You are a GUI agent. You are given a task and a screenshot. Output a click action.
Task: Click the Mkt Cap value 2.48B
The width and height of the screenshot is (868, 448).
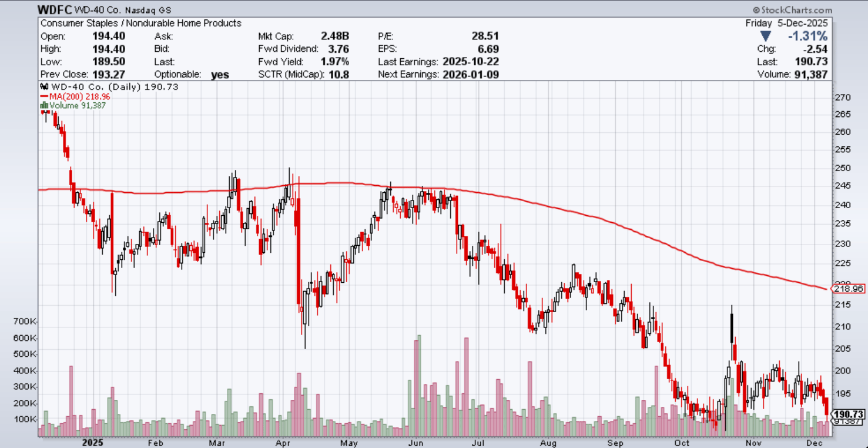(x=335, y=36)
